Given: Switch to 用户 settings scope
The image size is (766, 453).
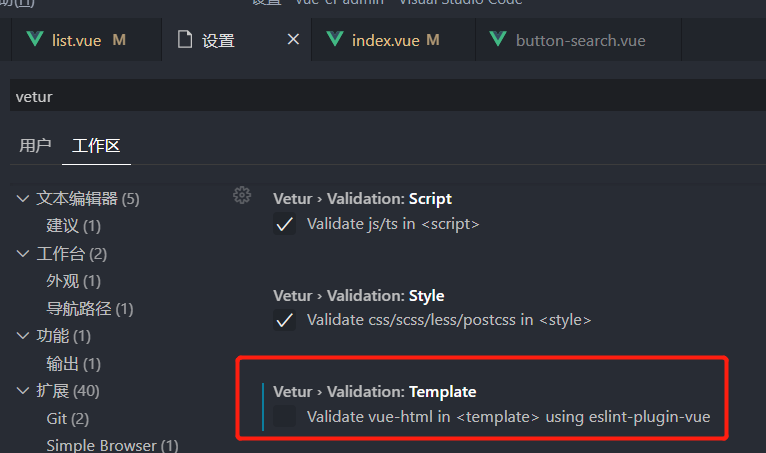Looking at the screenshot, I should point(35,146).
